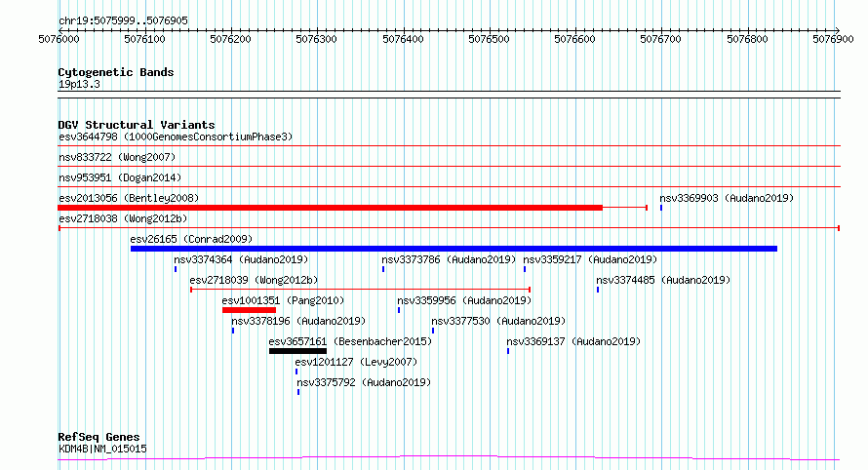This screenshot has width=868, height=470.
Task: Click the blue marker under nsv3359217
Action: coord(525,269)
